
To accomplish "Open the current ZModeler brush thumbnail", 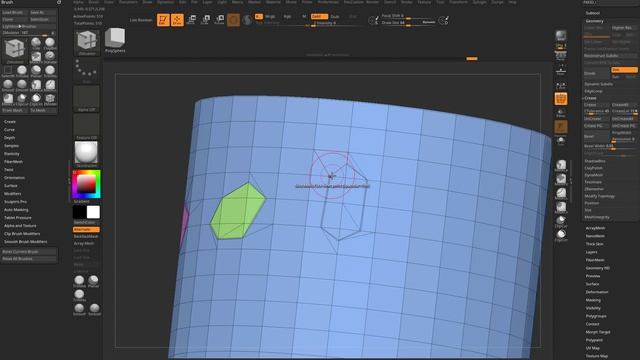I will click(87, 42).
